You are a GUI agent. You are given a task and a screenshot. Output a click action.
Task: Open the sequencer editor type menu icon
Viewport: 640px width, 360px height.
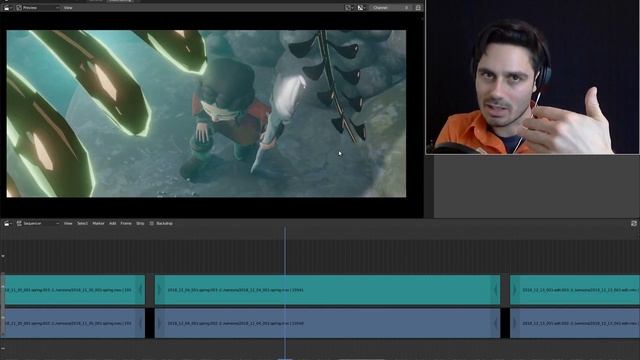[7, 223]
